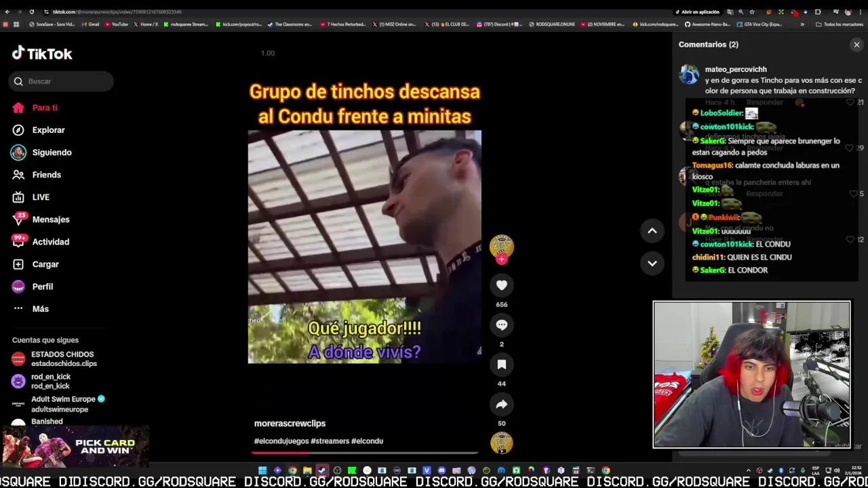Screen dimensions: 868x488
Task: Open mateo_percovichh commenter profile
Action: pos(736,69)
